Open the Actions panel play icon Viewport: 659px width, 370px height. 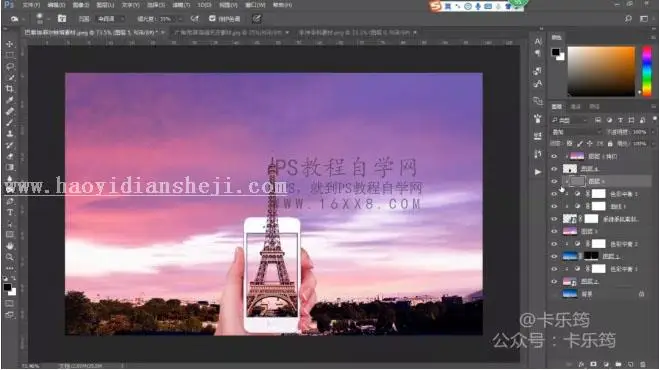click(x=538, y=172)
